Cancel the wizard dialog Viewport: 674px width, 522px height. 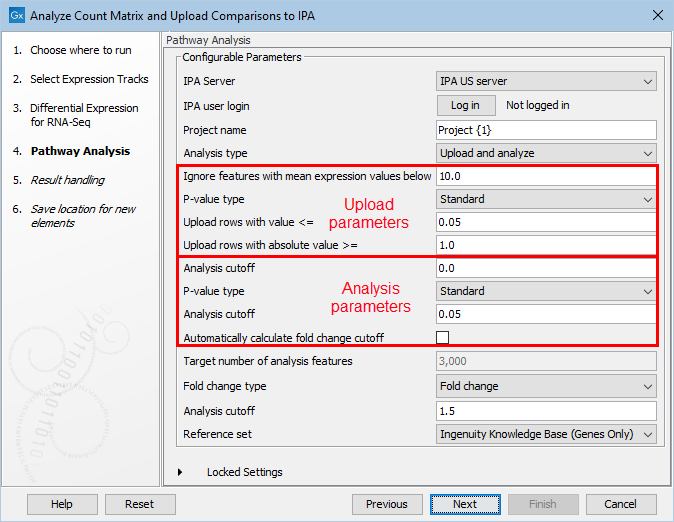point(621,504)
